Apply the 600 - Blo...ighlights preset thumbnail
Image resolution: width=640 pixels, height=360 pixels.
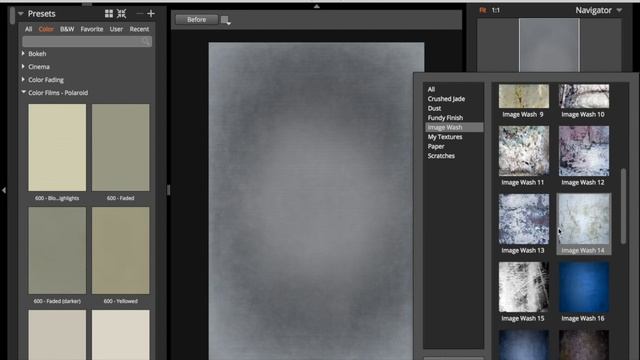click(x=57, y=147)
